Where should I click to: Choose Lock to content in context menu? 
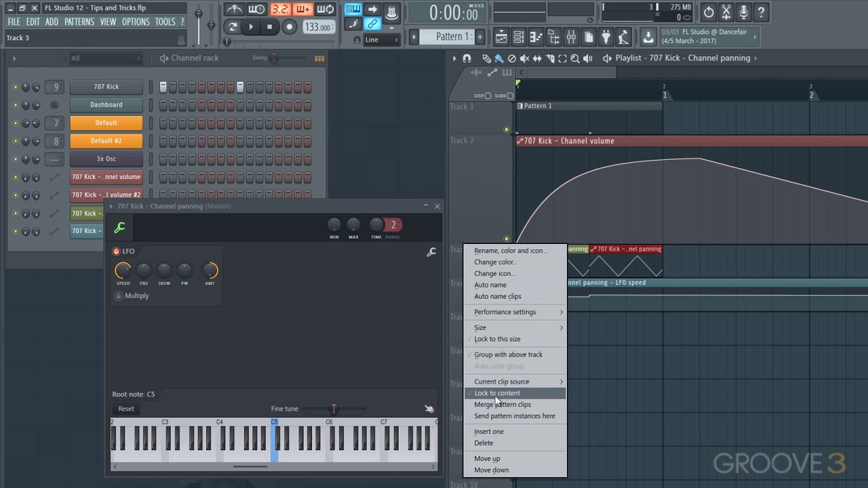point(515,393)
